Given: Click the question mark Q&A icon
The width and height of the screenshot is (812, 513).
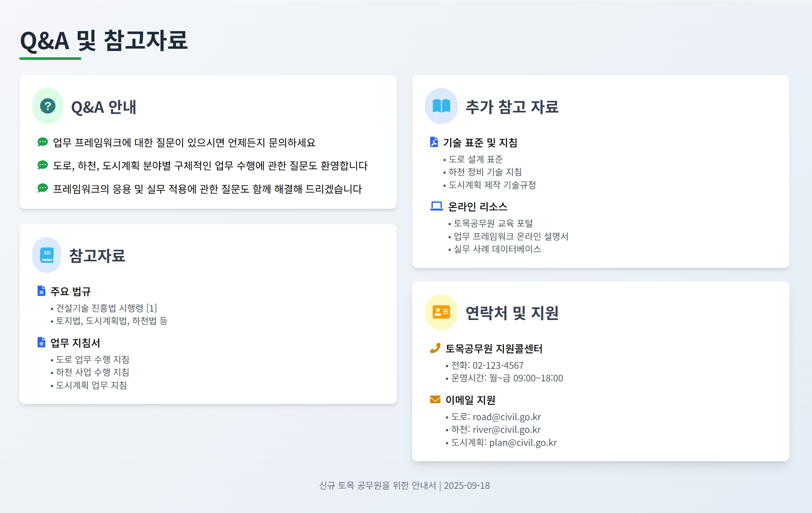Looking at the screenshot, I should click(48, 106).
